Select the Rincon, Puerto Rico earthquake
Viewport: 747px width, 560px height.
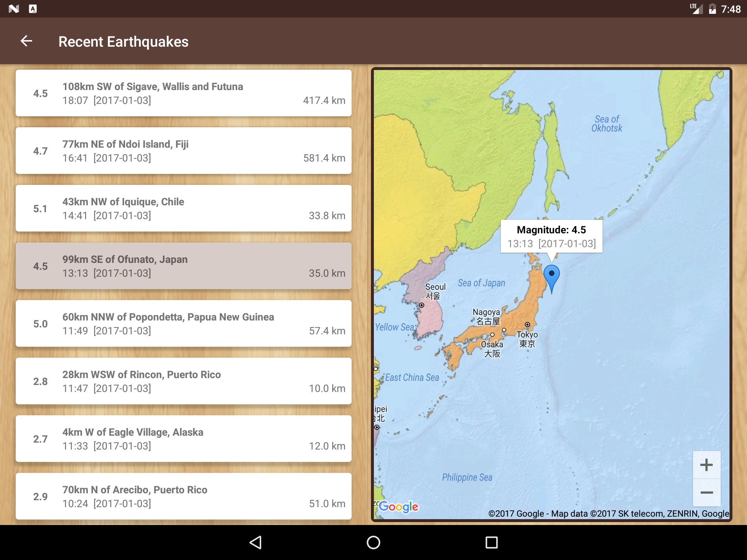tap(183, 381)
